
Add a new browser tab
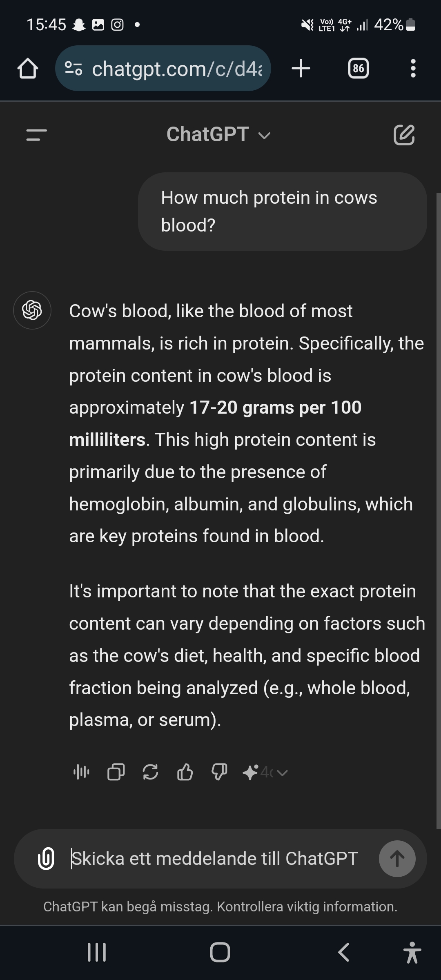coord(301,68)
